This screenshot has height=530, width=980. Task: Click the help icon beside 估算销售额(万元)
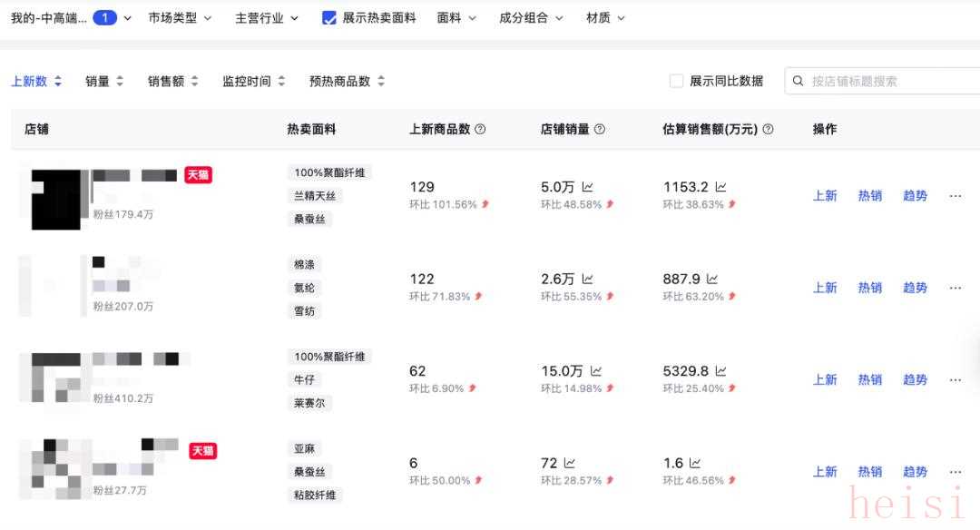tap(768, 129)
